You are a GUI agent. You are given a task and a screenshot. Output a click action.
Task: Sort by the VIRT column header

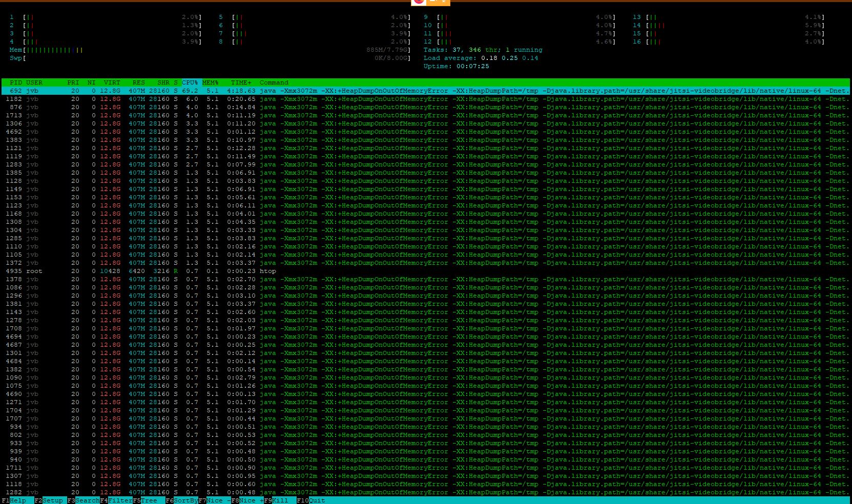pyautogui.click(x=112, y=82)
